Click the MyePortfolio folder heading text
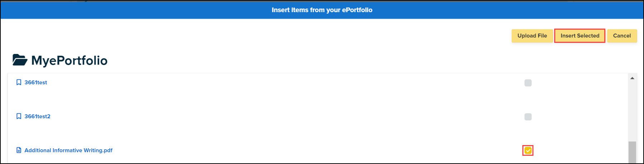The image size is (644, 164). [69, 60]
